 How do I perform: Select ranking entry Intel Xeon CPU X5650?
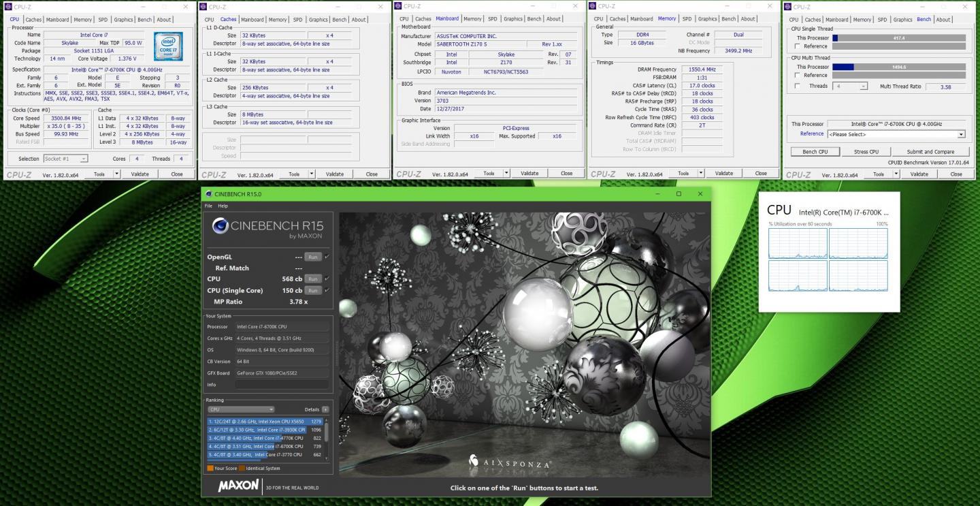[x=265, y=421]
